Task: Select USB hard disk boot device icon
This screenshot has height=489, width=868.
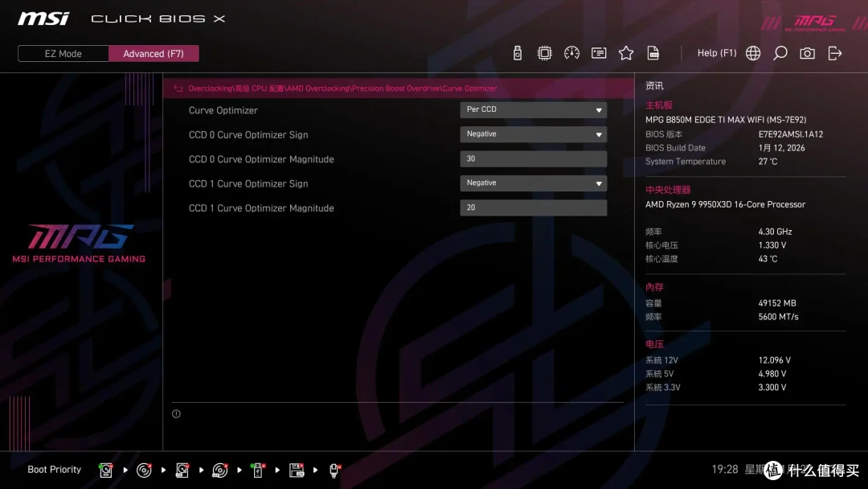Action: (182, 470)
